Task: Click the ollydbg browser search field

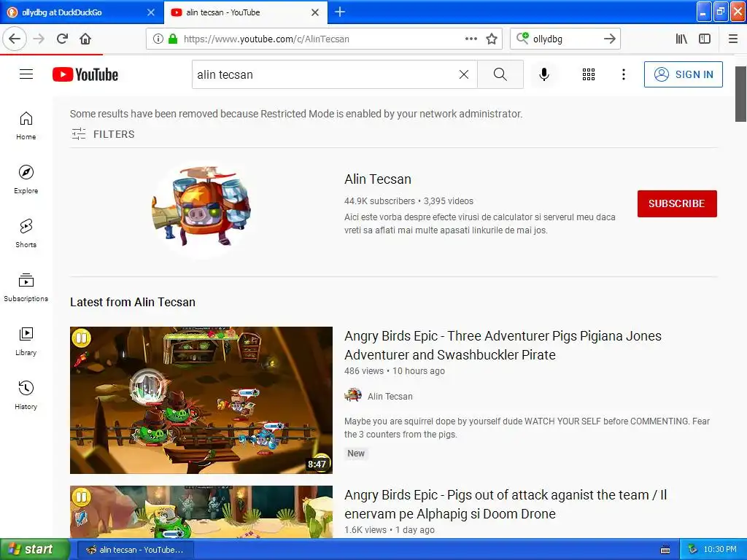Action: tap(565, 39)
